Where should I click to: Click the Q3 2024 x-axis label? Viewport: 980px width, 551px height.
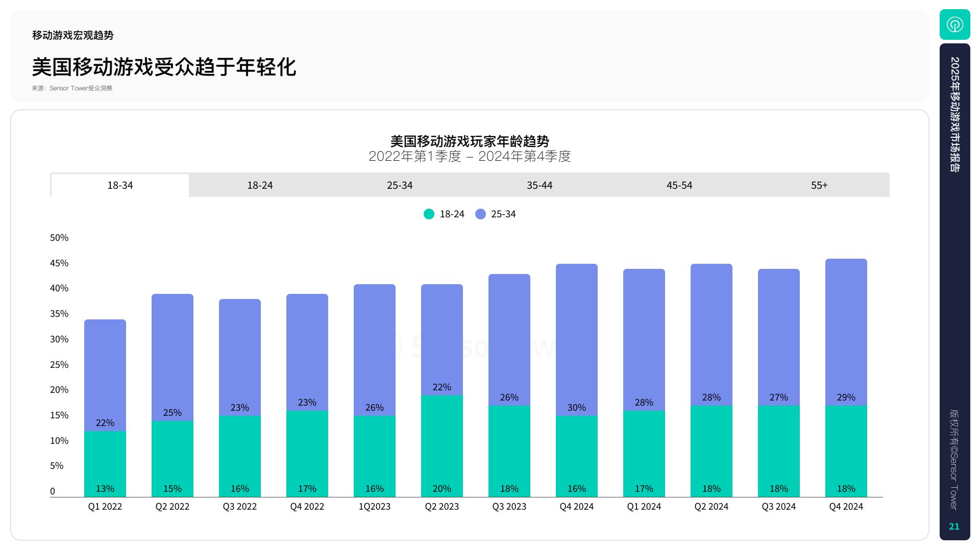[x=779, y=507]
